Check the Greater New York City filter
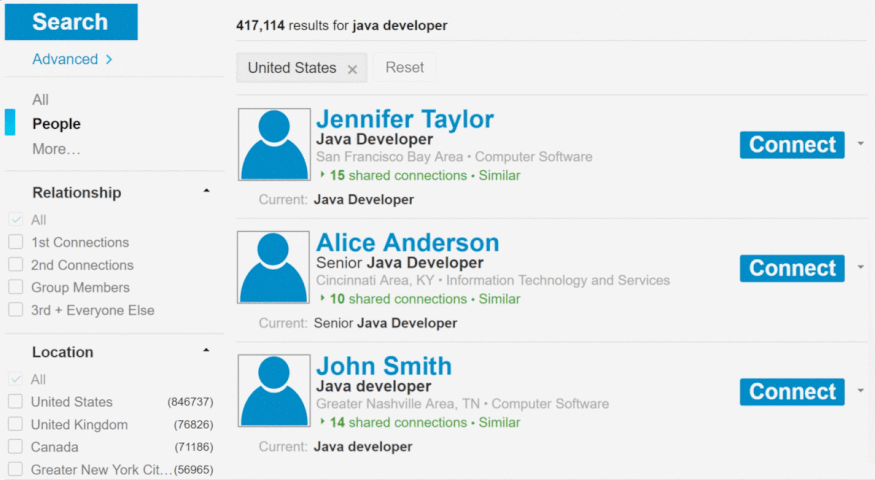 pyautogui.click(x=16, y=469)
